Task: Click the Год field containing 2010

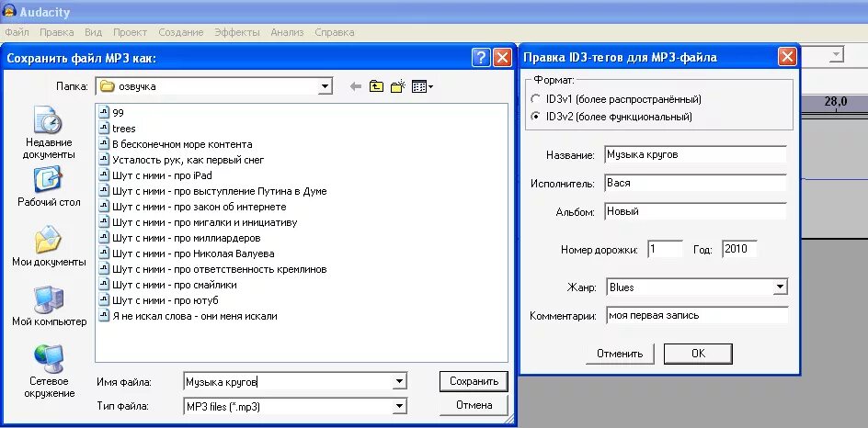Action: 739,249
